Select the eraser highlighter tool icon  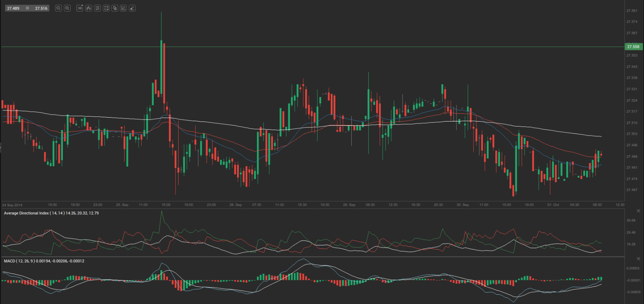point(132,8)
